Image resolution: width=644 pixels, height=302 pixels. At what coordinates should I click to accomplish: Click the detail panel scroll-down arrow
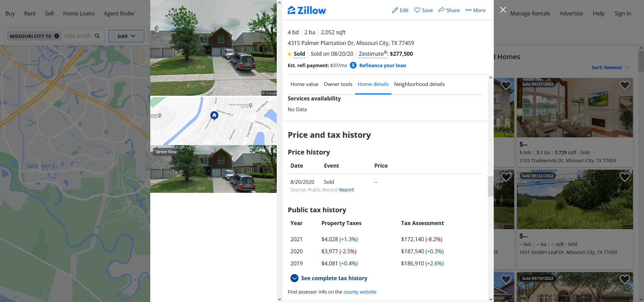click(x=491, y=299)
